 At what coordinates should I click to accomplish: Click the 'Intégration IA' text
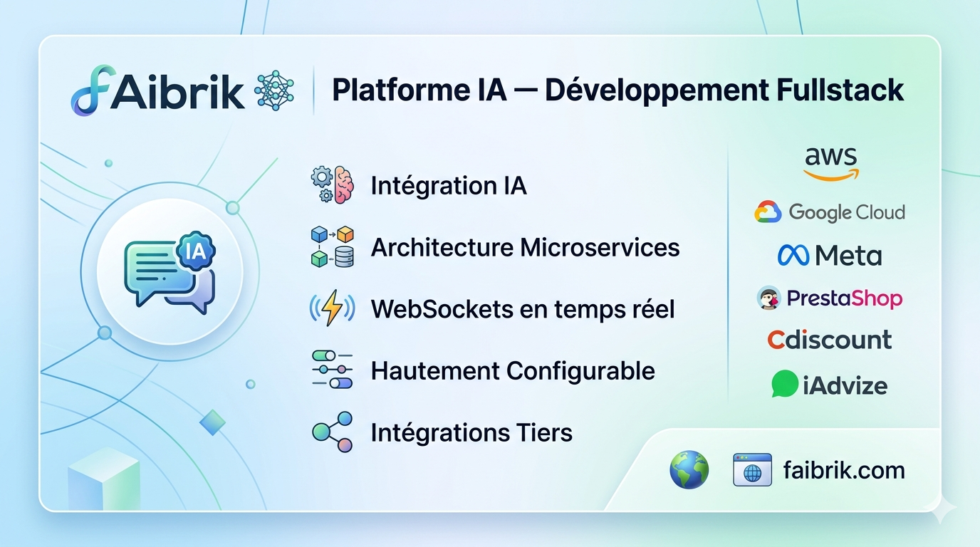click(x=449, y=186)
